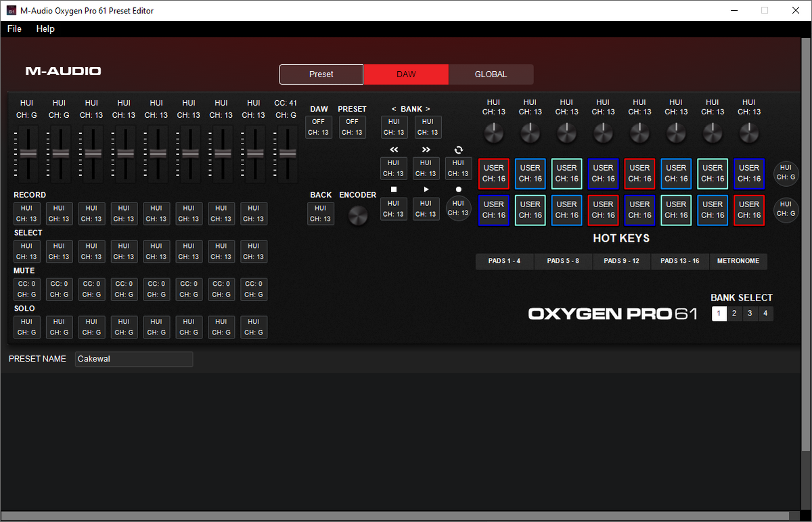Select the first pad in the bottom row
The width and height of the screenshot is (812, 522).
click(494, 210)
